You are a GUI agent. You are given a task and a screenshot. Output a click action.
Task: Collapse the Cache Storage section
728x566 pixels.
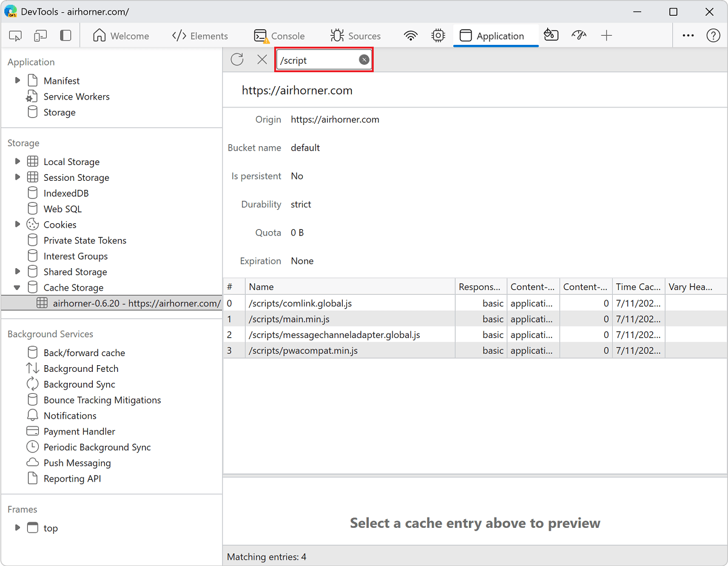point(17,287)
